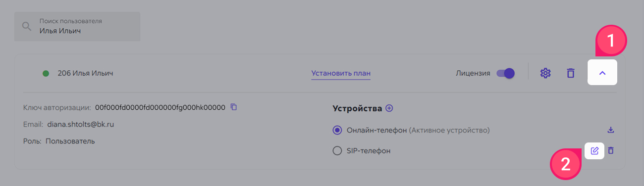Viewport: 644px width, 186px height.
Task: Open user settings via gear icon
Action: coord(545,73)
